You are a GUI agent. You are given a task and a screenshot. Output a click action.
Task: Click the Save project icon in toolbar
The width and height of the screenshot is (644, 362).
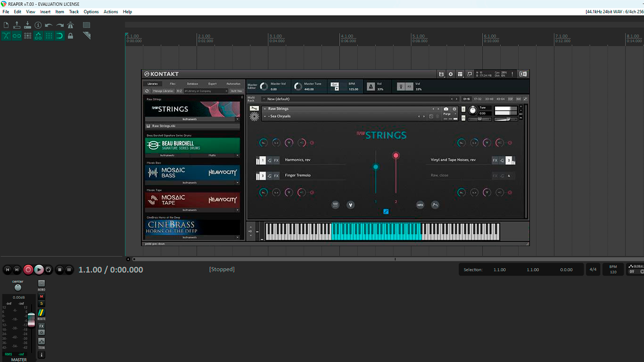click(27, 25)
